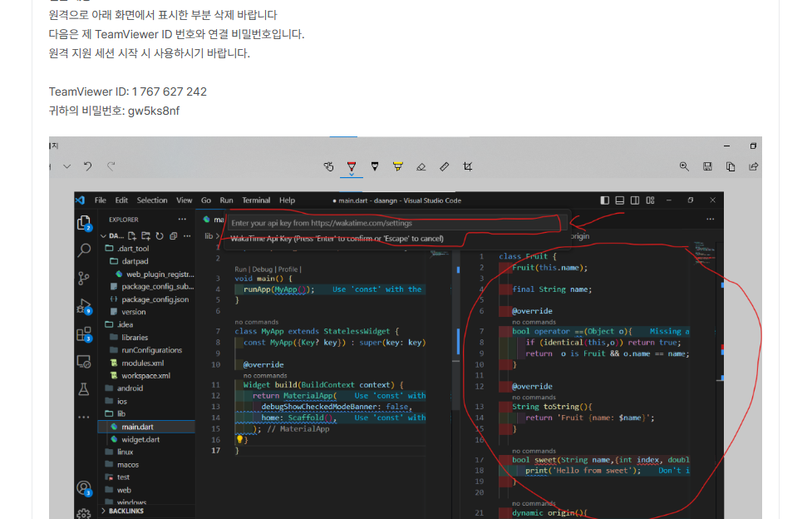Save the snip with the floppy disk icon
Image resolution: width=812 pixels, height=519 pixels.
707,166
